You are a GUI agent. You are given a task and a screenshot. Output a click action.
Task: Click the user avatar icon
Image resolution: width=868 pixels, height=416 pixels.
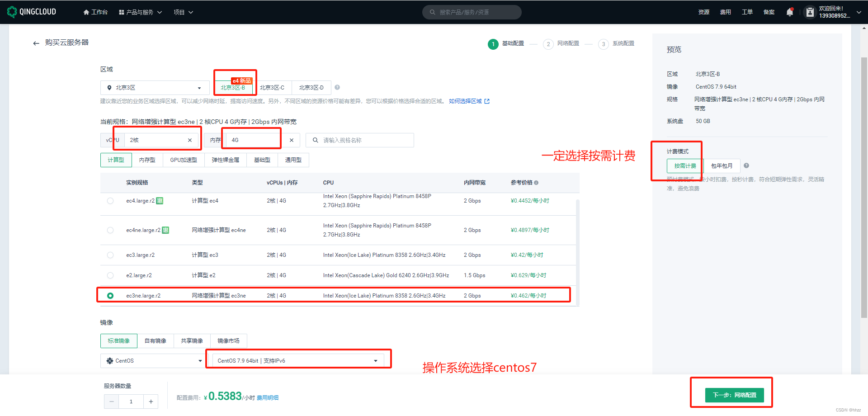click(x=810, y=12)
